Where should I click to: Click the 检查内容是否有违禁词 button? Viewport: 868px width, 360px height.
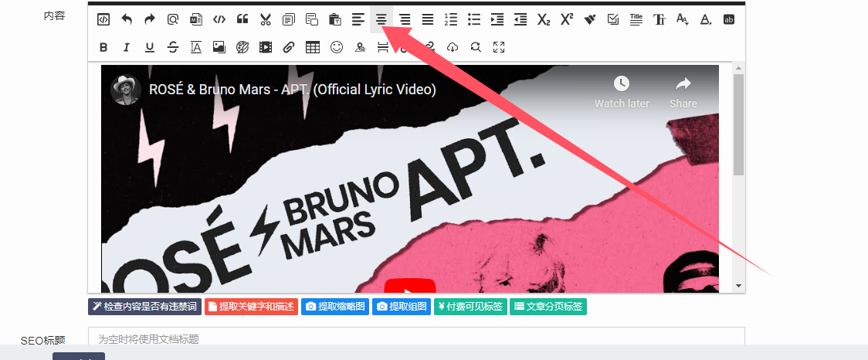coord(144,307)
